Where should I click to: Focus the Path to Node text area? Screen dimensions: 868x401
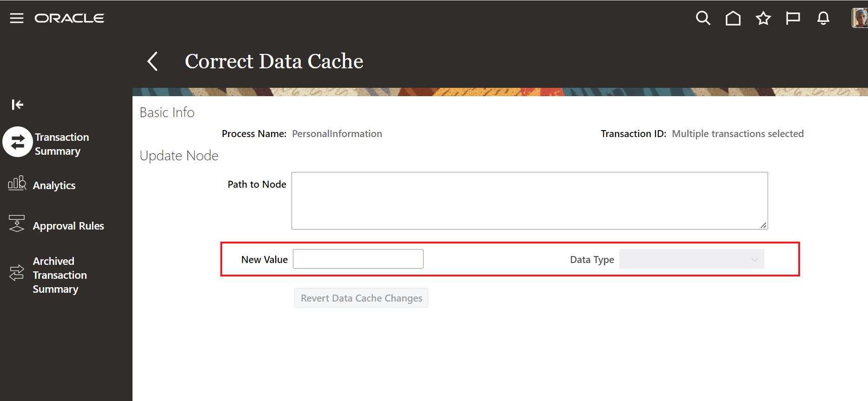(529, 201)
